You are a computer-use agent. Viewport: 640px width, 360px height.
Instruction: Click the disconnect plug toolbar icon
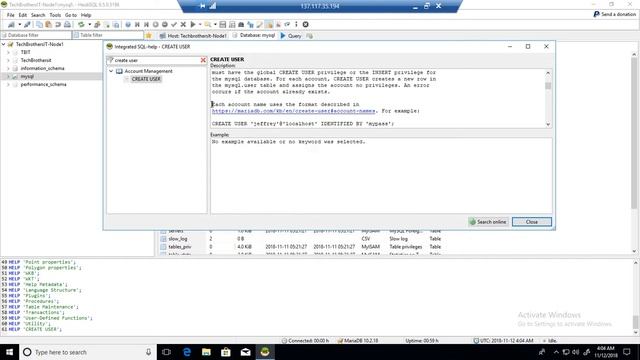click(27, 24)
